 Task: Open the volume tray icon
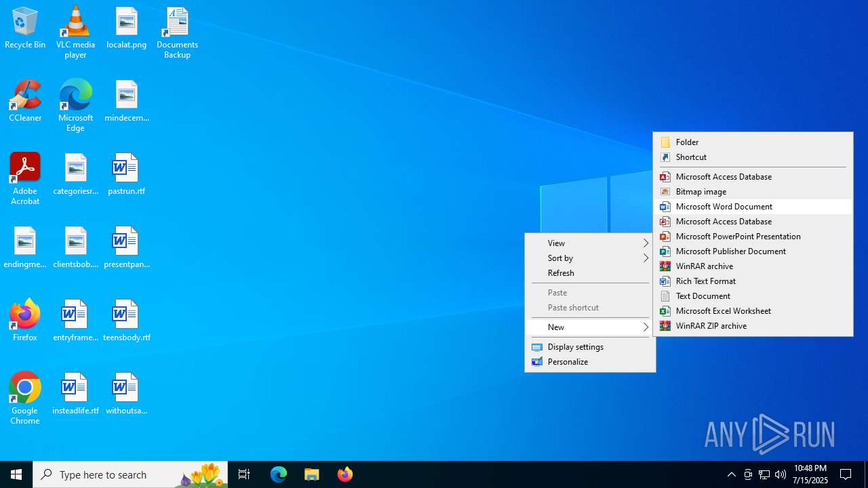pos(781,474)
